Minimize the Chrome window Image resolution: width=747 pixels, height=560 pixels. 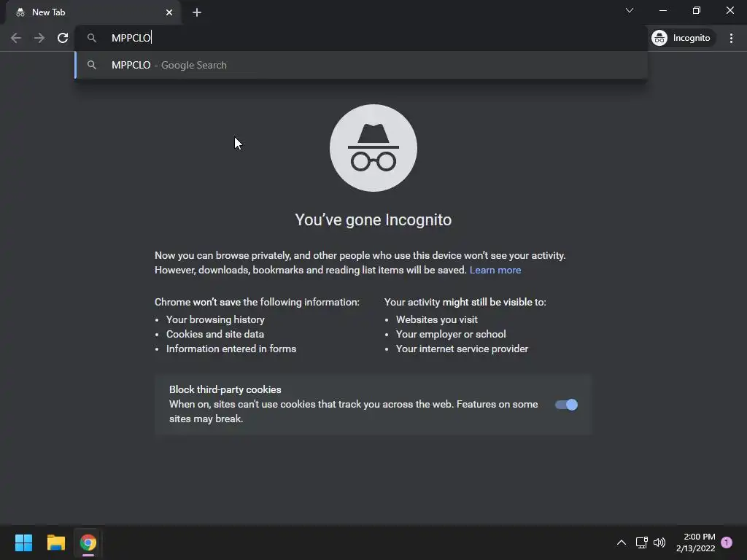point(663,10)
